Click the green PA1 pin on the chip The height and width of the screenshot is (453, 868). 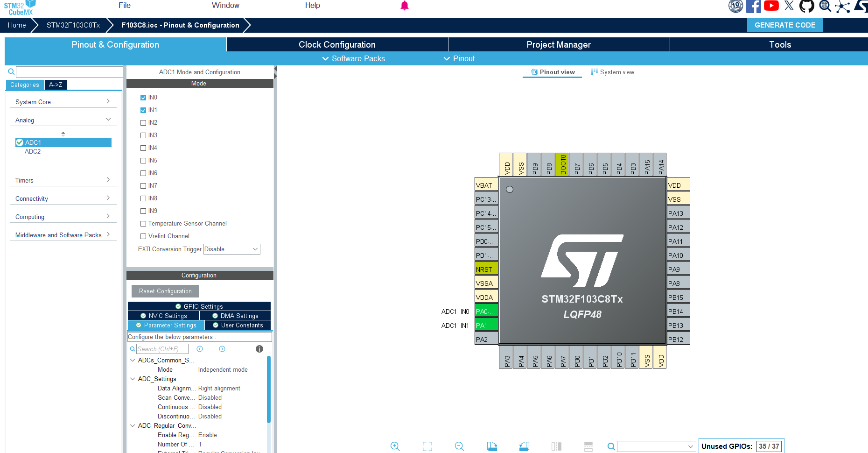[486, 325]
